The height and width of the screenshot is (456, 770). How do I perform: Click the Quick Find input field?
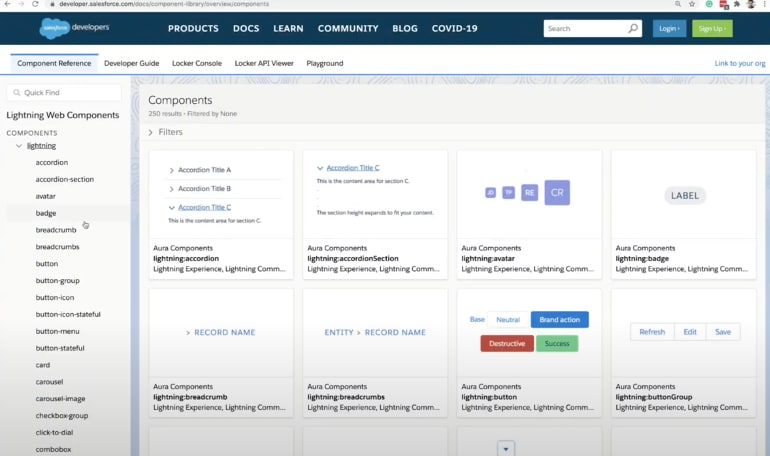click(x=64, y=92)
